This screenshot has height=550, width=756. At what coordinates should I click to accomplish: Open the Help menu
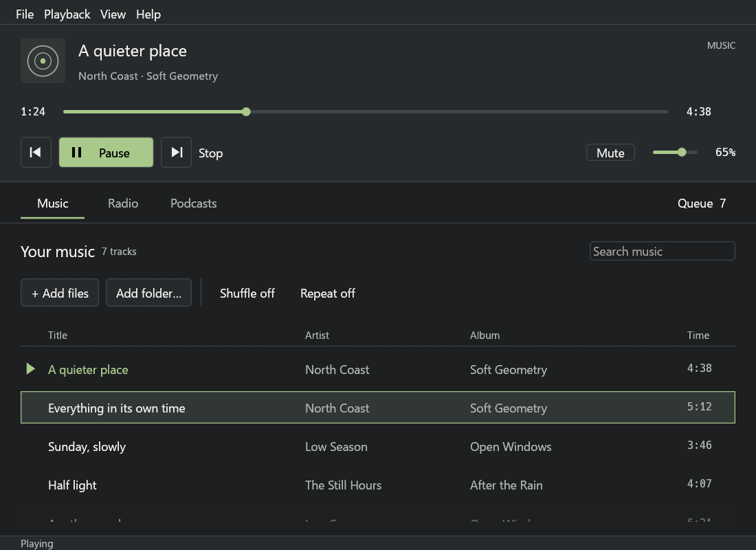pyautogui.click(x=148, y=14)
